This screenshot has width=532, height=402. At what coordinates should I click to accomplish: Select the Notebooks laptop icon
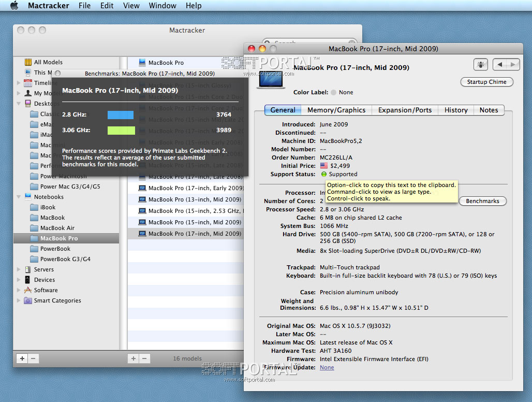point(28,196)
